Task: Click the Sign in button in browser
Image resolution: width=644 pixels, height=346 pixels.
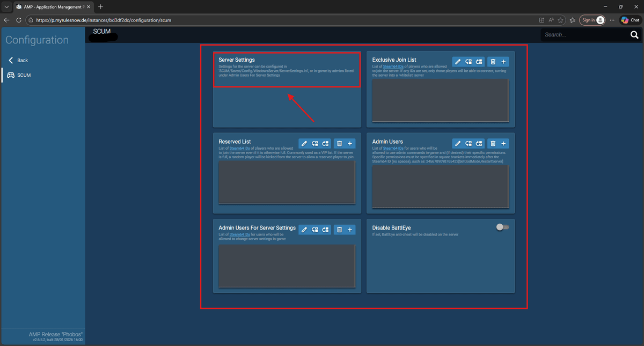Action: point(592,20)
